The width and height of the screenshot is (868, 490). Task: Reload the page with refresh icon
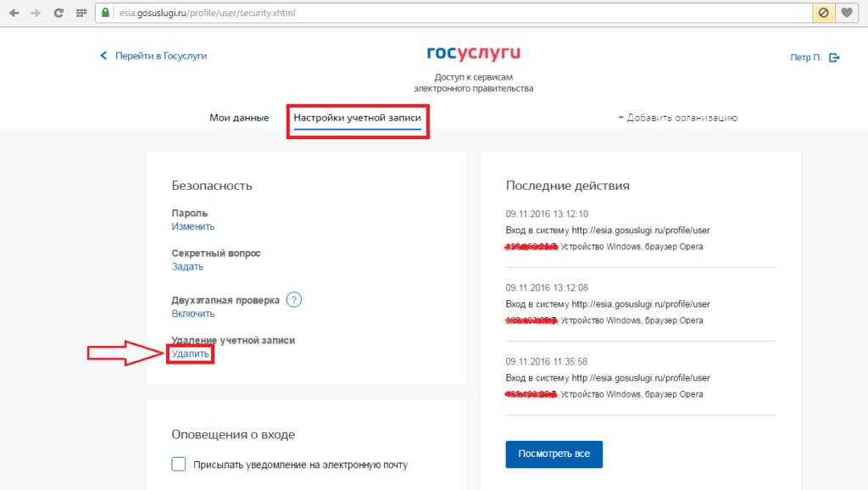click(x=58, y=13)
